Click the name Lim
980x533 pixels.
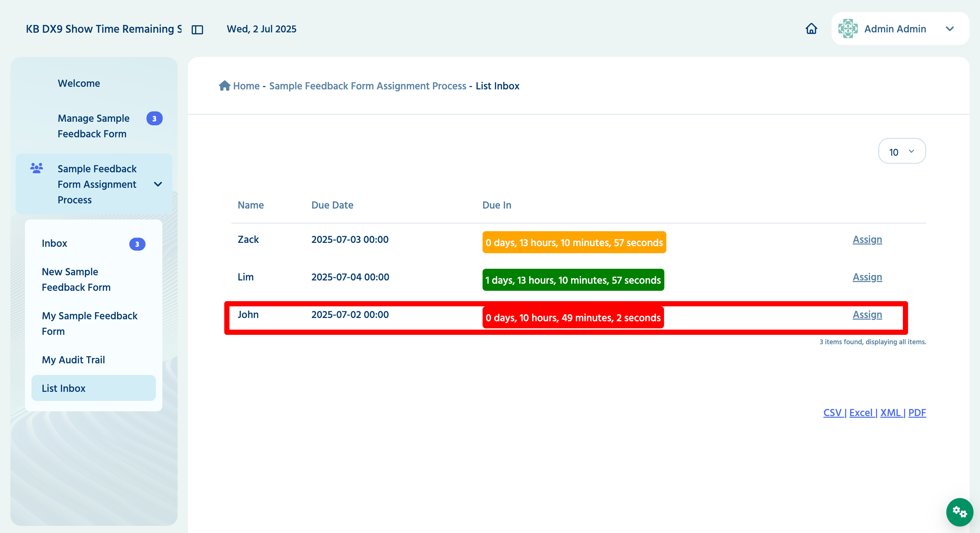point(245,277)
